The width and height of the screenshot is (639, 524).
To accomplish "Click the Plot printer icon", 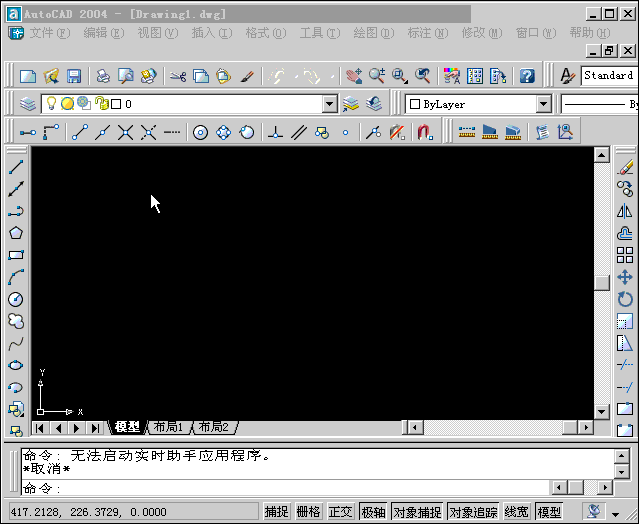I will (103, 76).
